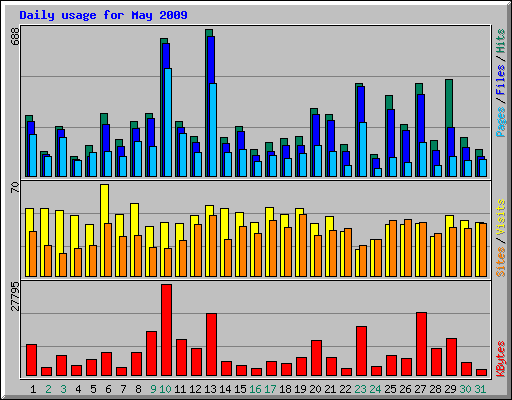
Task: Click day 7 on the x-axis
Action: point(123,389)
